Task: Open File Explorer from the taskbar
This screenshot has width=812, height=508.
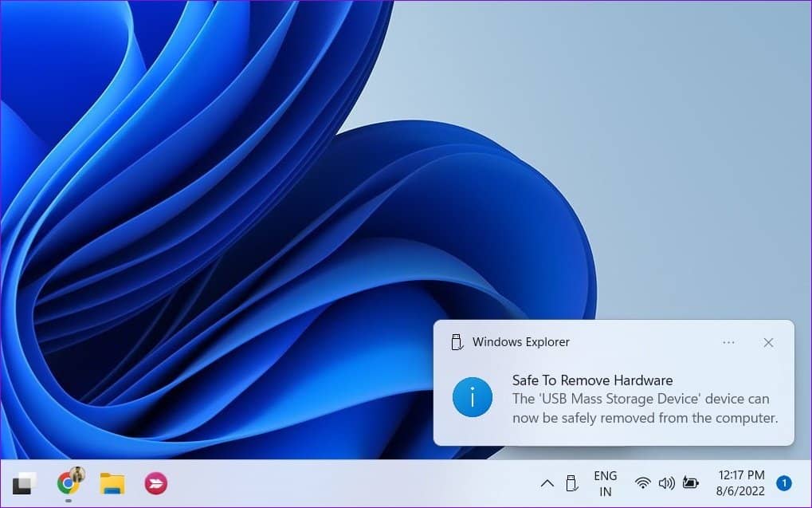Action: point(112,483)
